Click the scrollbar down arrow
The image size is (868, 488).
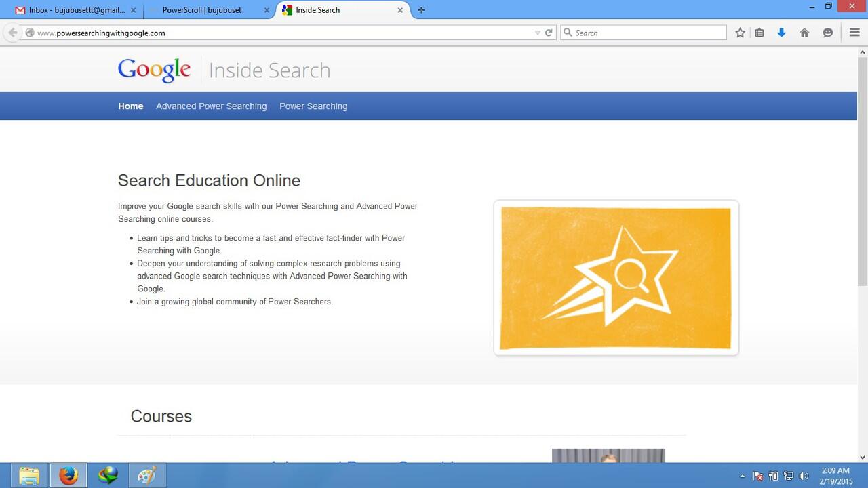click(863, 457)
